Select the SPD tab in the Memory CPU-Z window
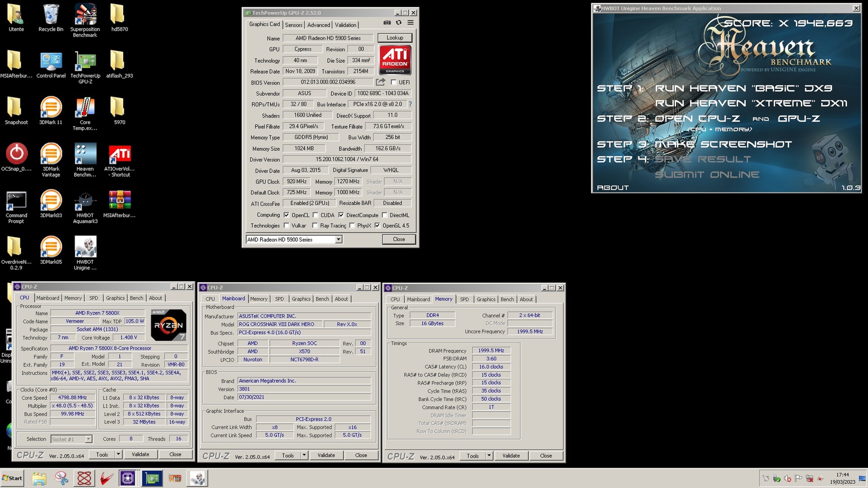Screen dimensions: 868x488 (464, 299)
